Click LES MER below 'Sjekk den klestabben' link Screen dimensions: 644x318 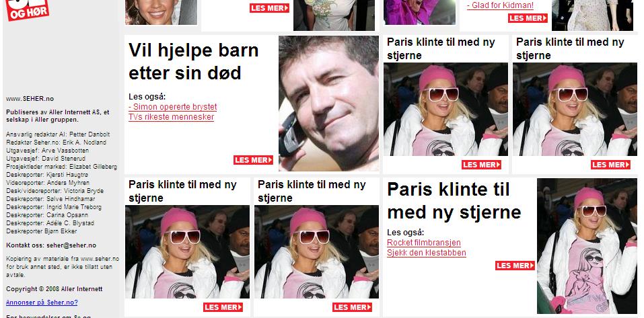click(515, 266)
